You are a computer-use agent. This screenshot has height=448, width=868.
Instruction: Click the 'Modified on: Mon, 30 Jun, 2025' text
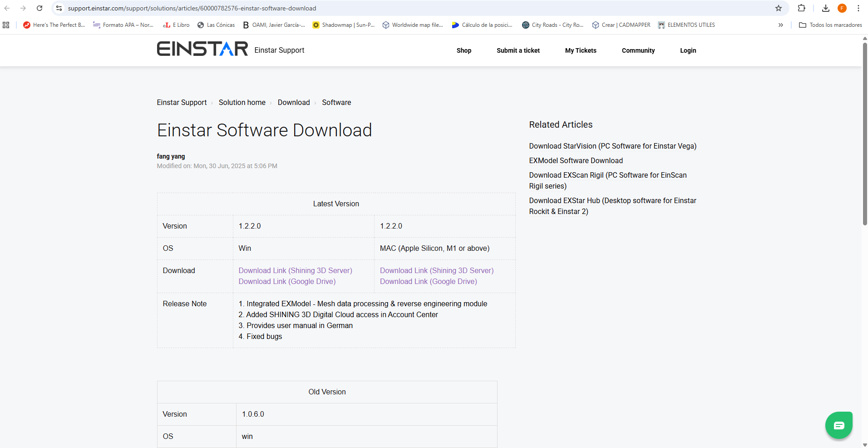(217, 166)
